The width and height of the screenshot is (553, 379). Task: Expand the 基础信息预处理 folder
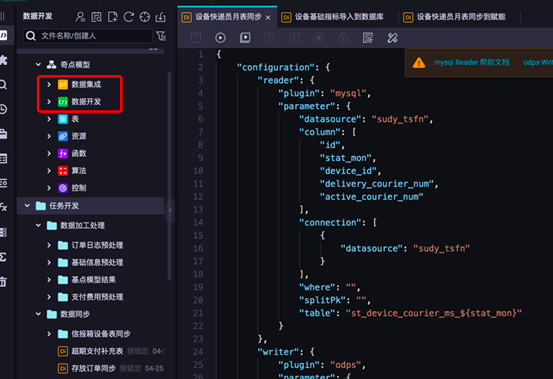tap(49, 262)
